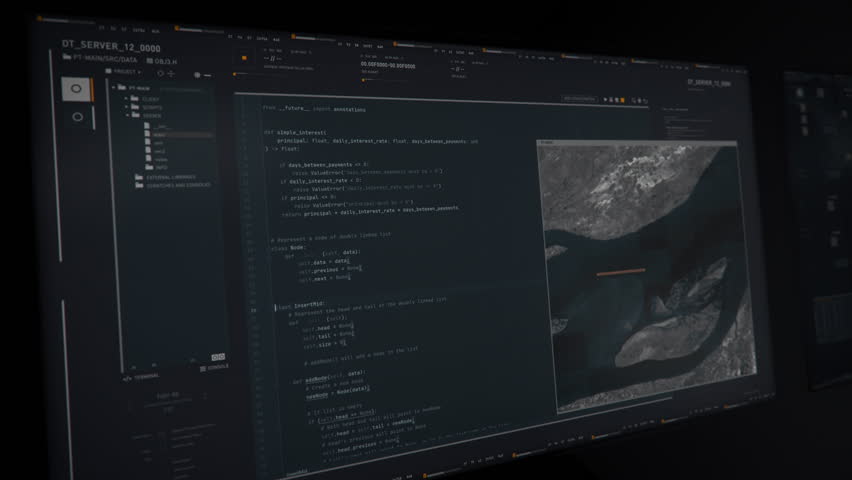The width and height of the screenshot is (852, 480).
Task: Click the last icon in editor run toolbar
Action: click(x=645, y=101)
